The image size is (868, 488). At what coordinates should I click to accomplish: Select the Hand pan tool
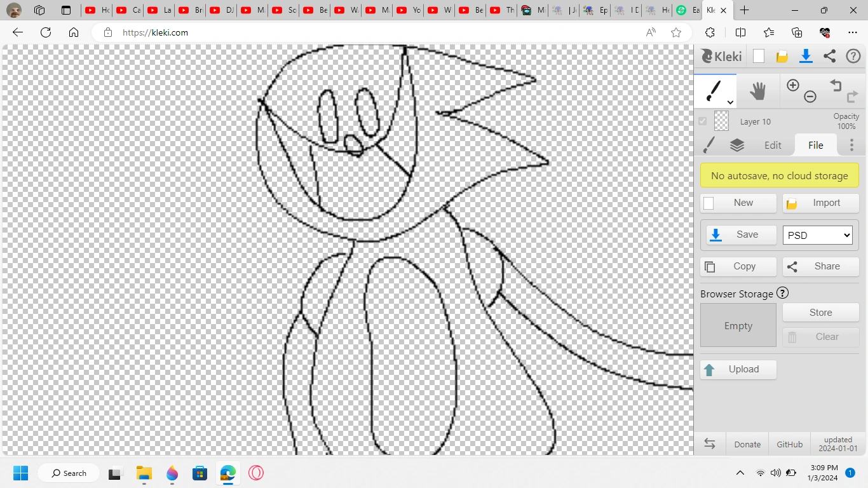click(x=758, y=90)
